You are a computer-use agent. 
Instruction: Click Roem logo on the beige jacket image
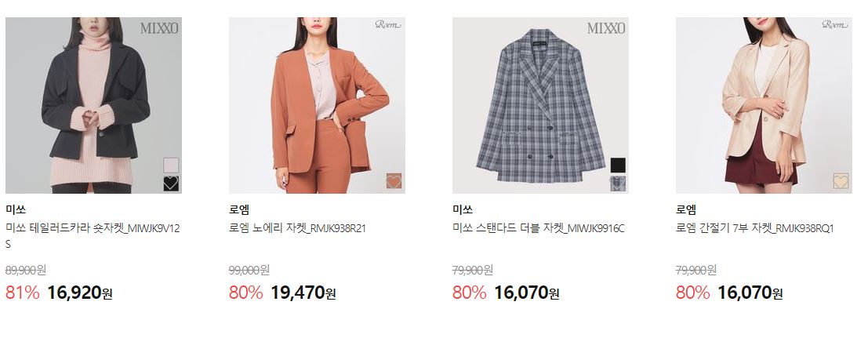pos(835,24)
